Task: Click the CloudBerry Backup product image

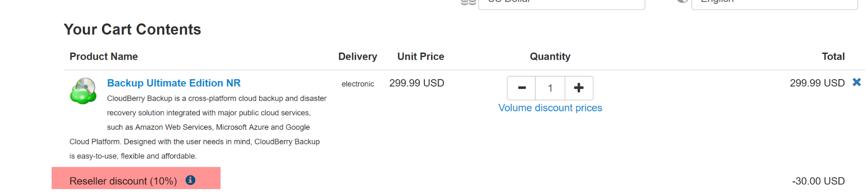Action: click(x=83, y=91)
